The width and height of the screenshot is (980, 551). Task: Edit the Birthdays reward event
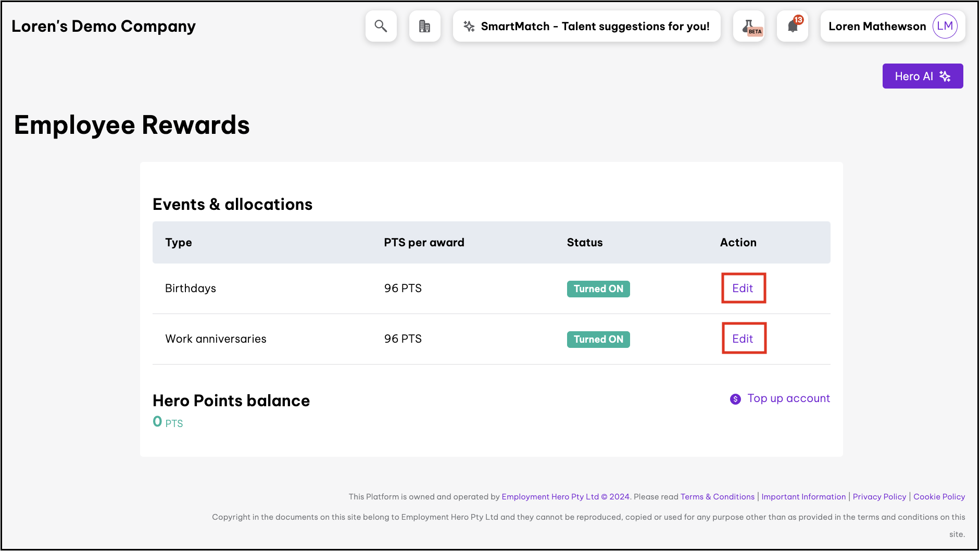coord(743,288)
